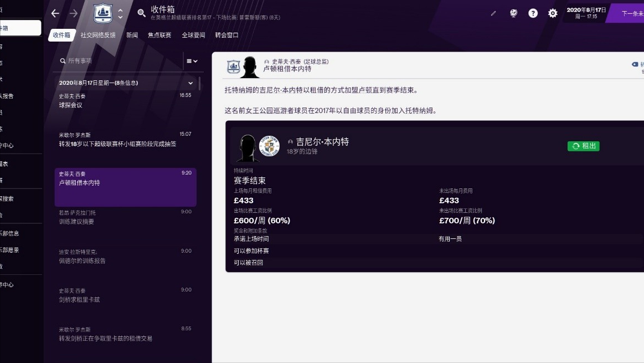Click the 下一条未 continue button
Screen dimensions: 644x363
[628, 13]
